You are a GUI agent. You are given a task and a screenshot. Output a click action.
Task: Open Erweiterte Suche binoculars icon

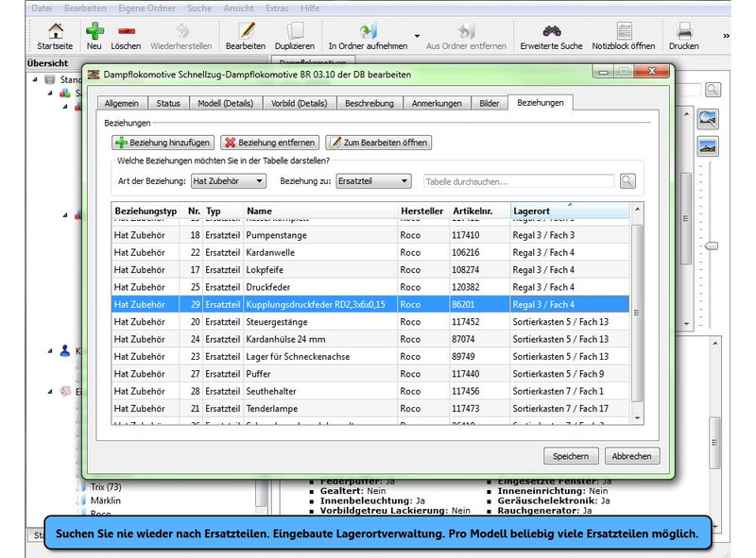(x=552, y=31)
